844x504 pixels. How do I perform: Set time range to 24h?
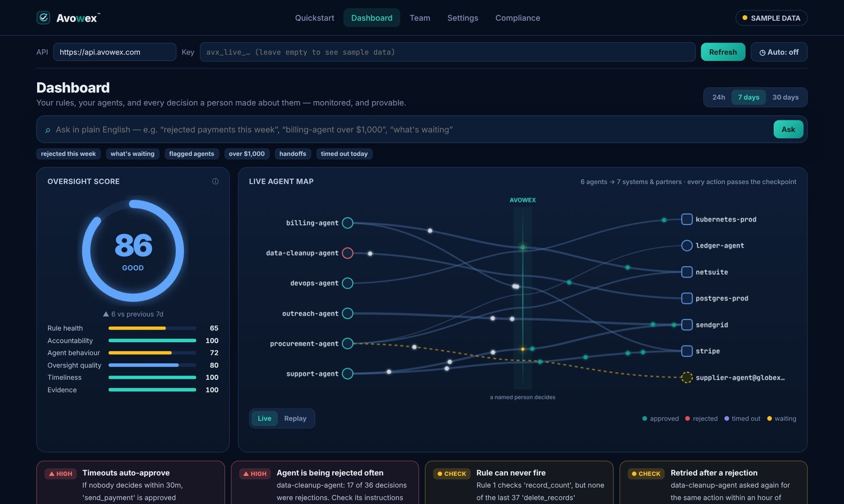pos(718,97)
